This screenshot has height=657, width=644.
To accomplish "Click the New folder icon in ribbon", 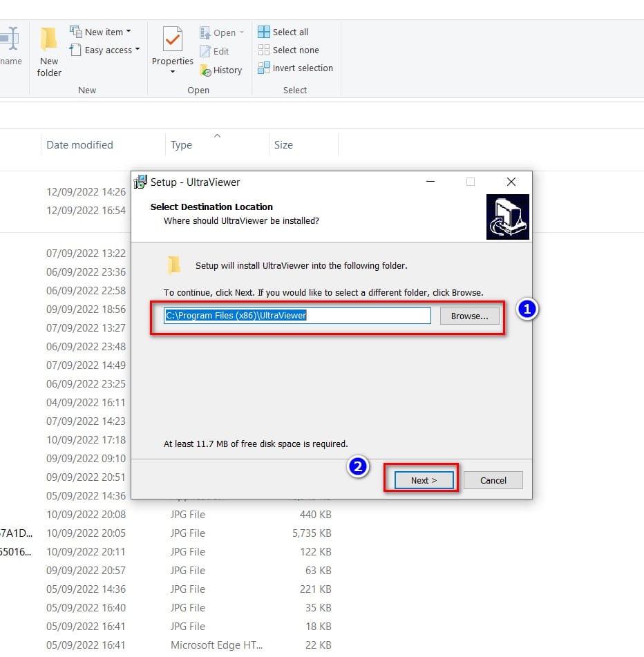I will 48,39.
